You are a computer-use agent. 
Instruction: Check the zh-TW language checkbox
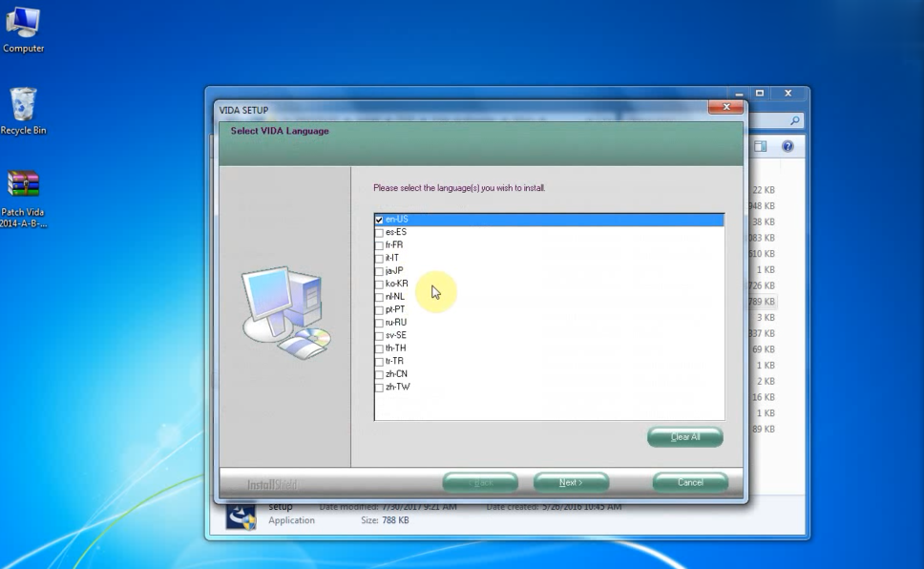[x=379, y=388]
